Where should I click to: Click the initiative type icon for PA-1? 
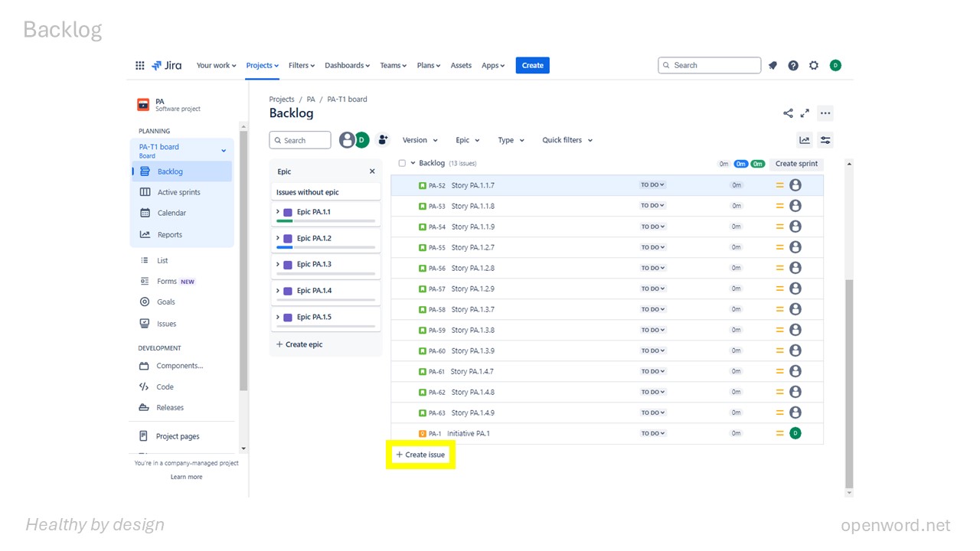[x=422, y=434]
